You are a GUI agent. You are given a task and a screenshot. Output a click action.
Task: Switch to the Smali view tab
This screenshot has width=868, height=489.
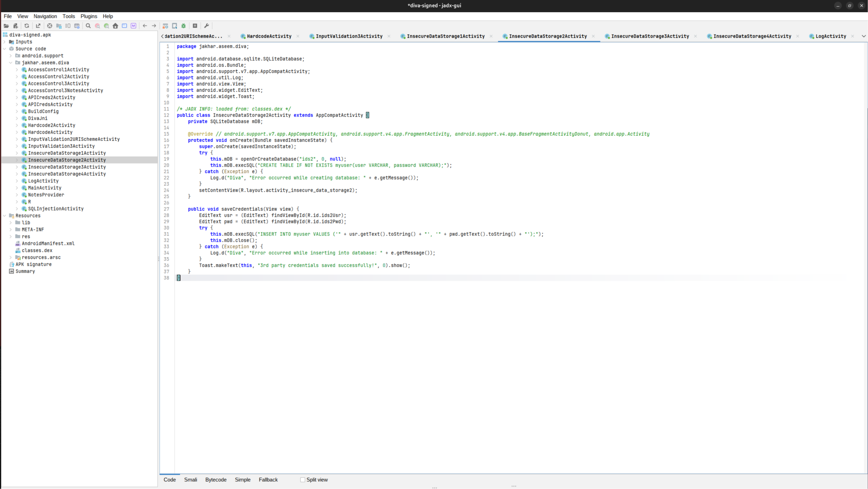[190, 480]
